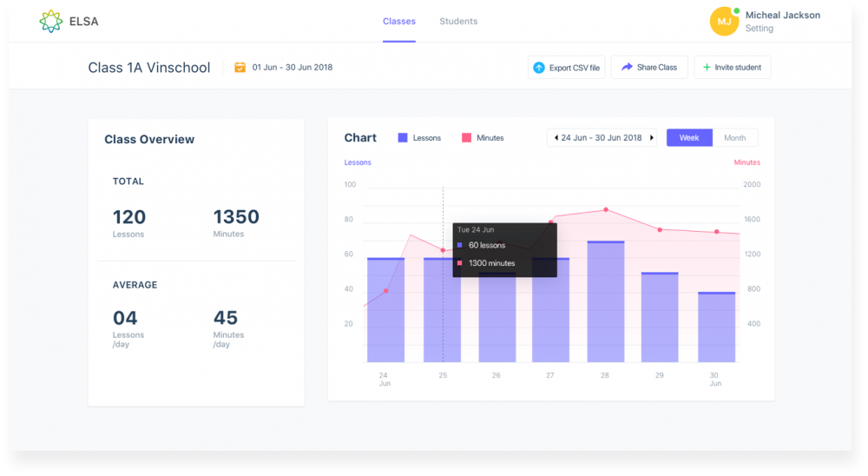Screen dimensions: 868x476
Task: Switch chart to Week view
Action: [689, 138]
